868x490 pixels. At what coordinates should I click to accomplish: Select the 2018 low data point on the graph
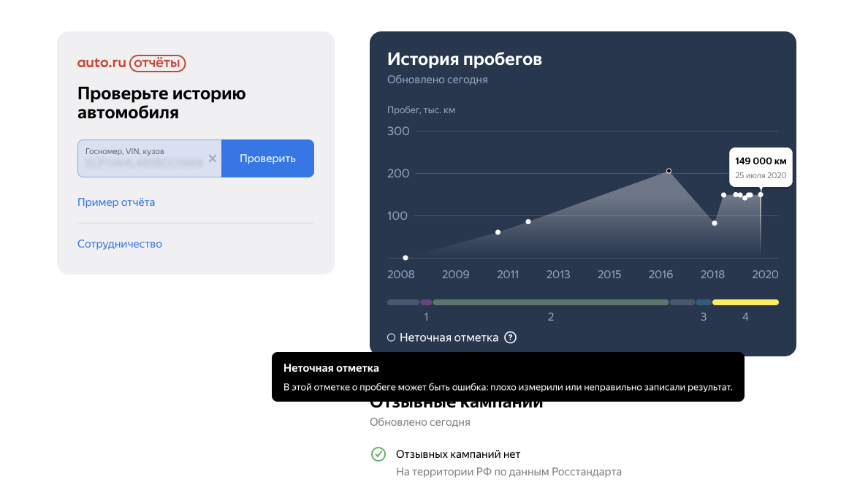click(x=715, y=223)
